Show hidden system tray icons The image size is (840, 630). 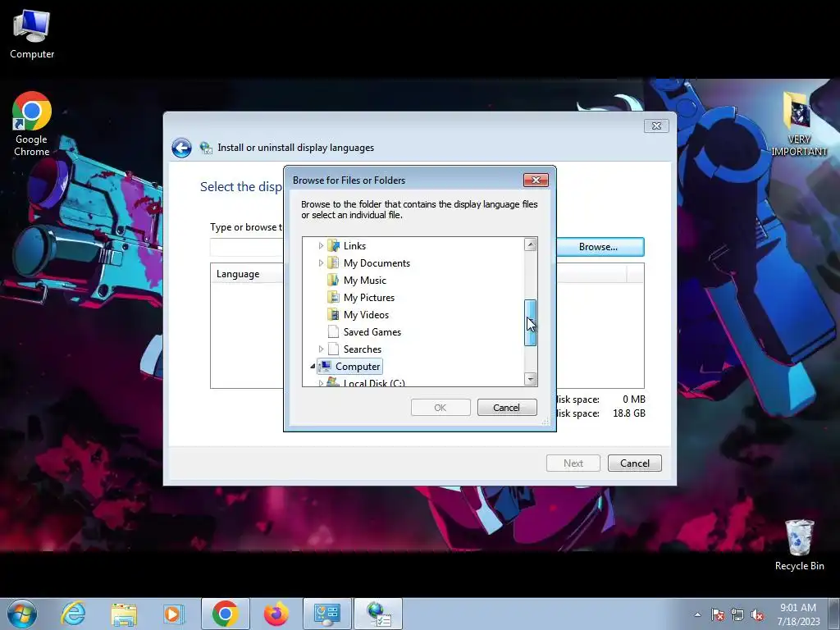697,614
